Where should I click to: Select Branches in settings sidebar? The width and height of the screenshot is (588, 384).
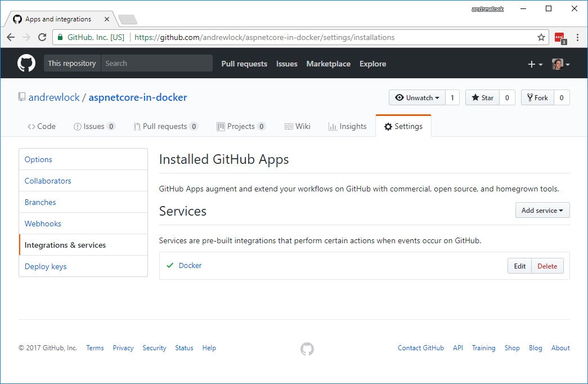83,202
